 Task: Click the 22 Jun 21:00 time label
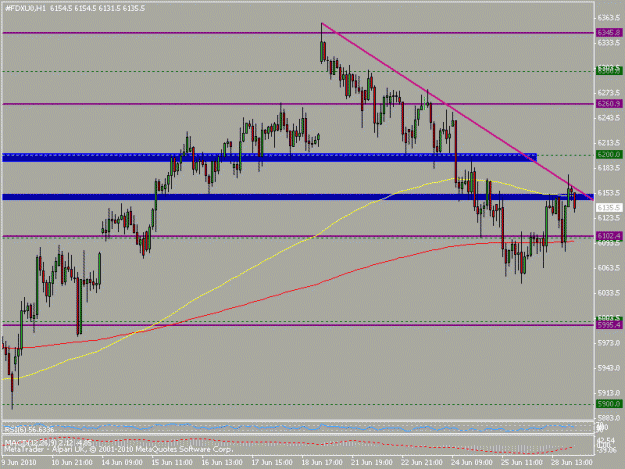(x=422, y=462)
